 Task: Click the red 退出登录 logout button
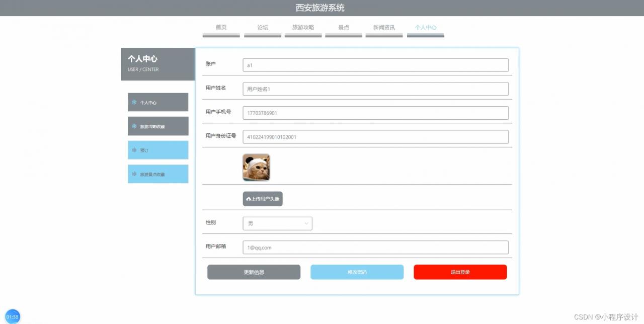pyautogui.click(x=460, y=272)
